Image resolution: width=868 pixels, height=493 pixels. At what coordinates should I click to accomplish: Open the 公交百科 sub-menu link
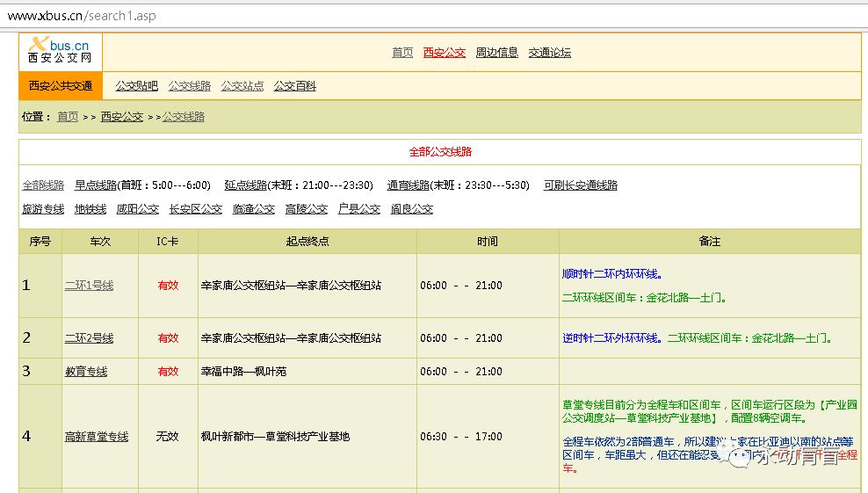coord(294,86)
